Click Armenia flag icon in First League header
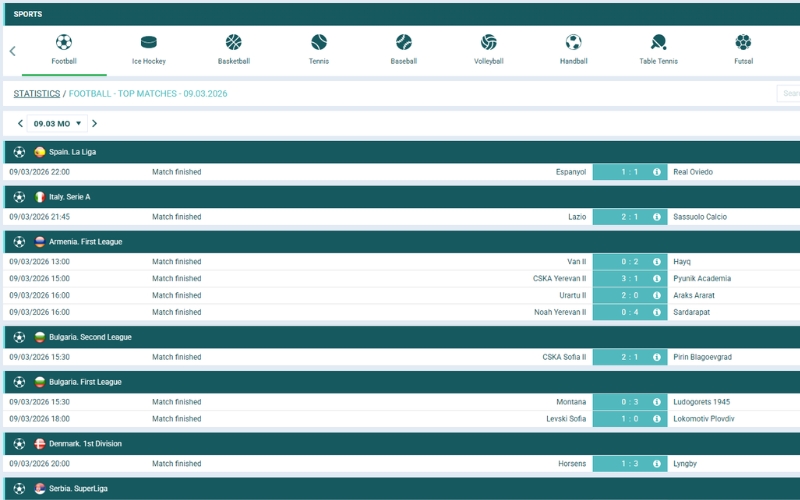The image size is (800, 500). (39, 242)
